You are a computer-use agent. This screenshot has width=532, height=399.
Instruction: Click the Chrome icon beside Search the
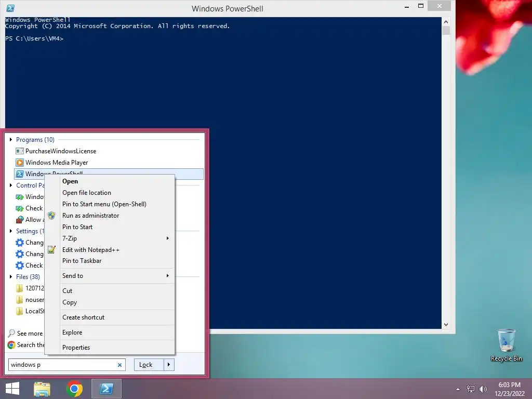11,345
